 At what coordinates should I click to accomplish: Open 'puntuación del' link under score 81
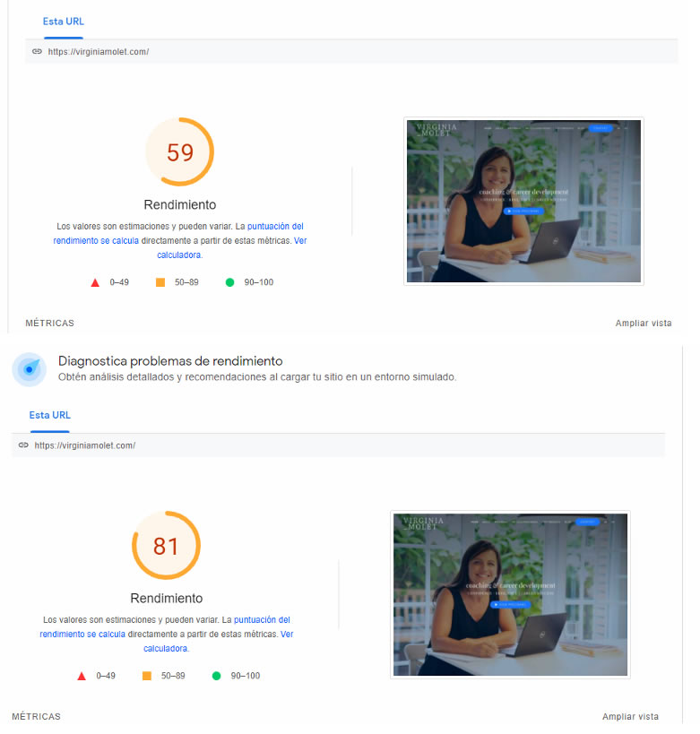pos(262,620)
